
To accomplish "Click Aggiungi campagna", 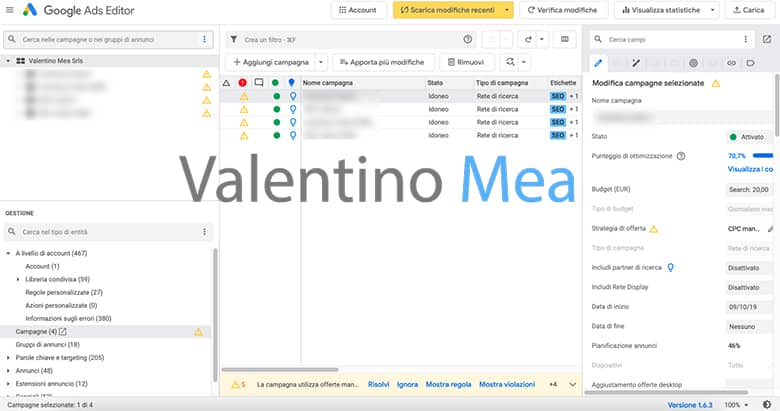I will (271, 62).
